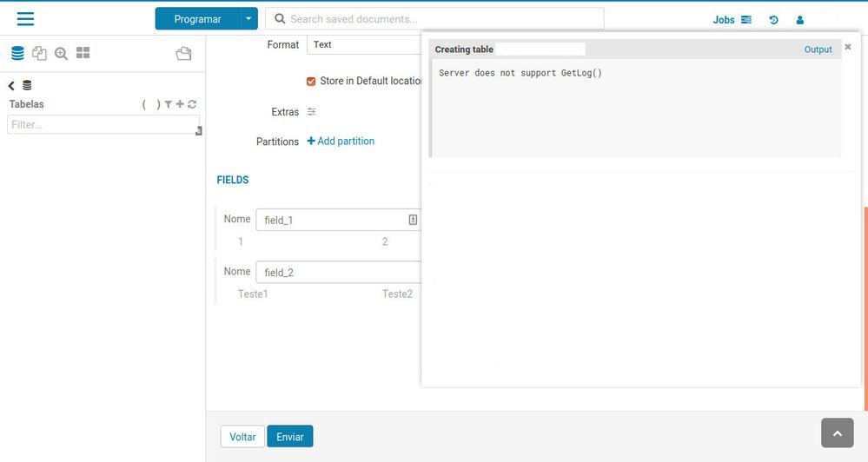868x462 pixels.
Task: Click the Tabelas Filter input
Action: (x=103, y=124)
